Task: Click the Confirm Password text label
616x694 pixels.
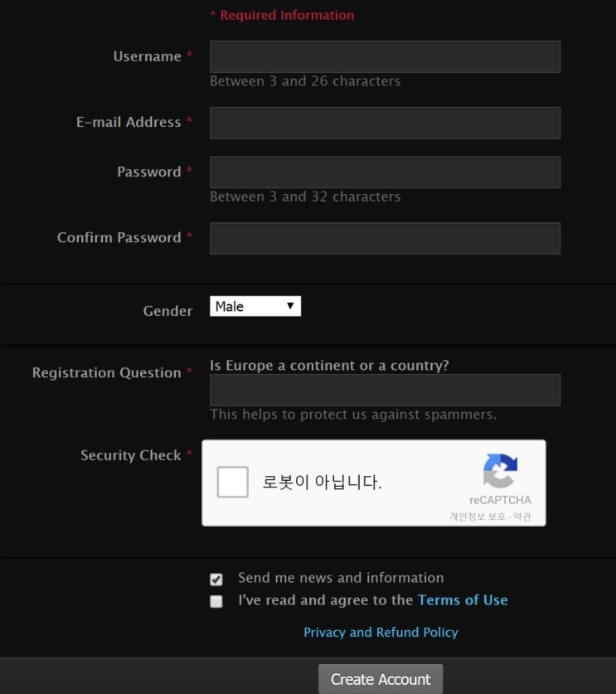Action: (x=119, y=237)
